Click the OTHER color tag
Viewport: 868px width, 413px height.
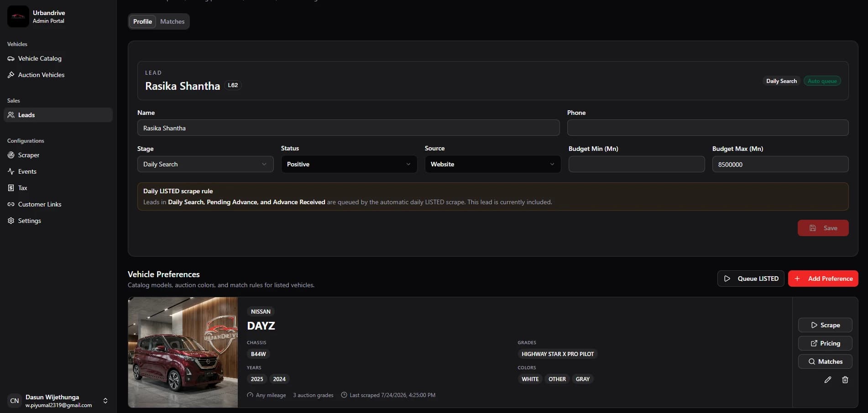coord(557,379)
